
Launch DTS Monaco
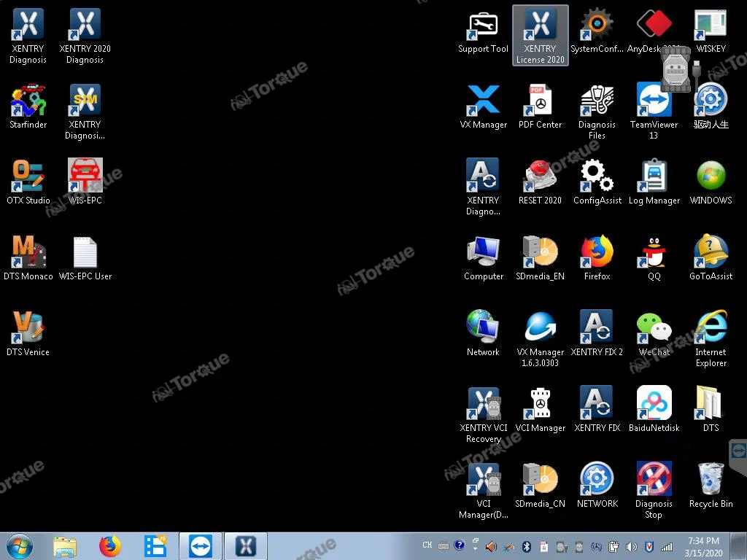[x=28, y=257]
